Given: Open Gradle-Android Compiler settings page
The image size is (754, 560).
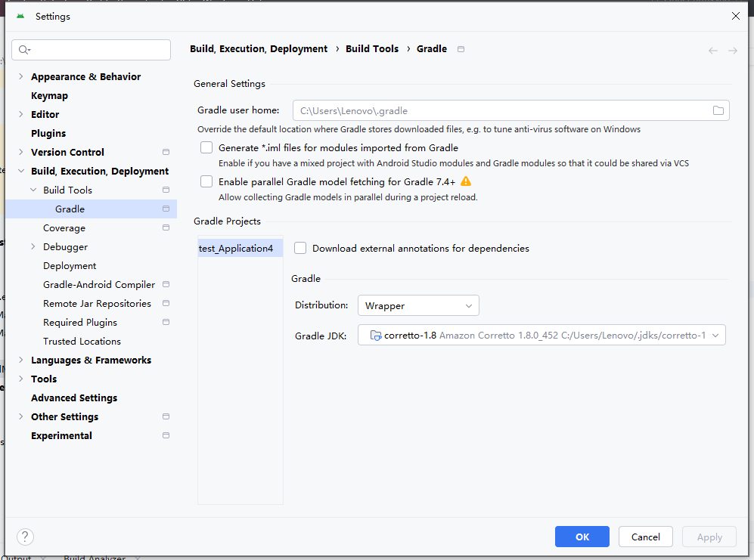Looking at the screenshot, I should 99,285.
